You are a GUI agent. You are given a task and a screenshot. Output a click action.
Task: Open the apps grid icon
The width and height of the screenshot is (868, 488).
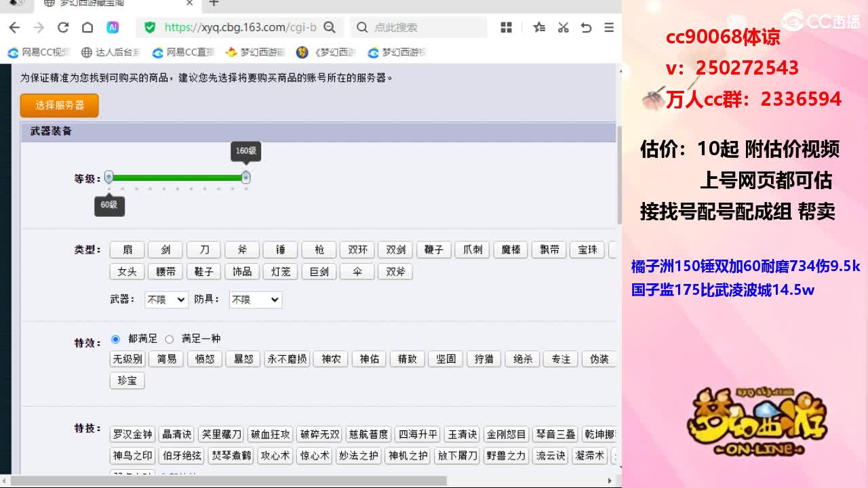coord(506,27)
